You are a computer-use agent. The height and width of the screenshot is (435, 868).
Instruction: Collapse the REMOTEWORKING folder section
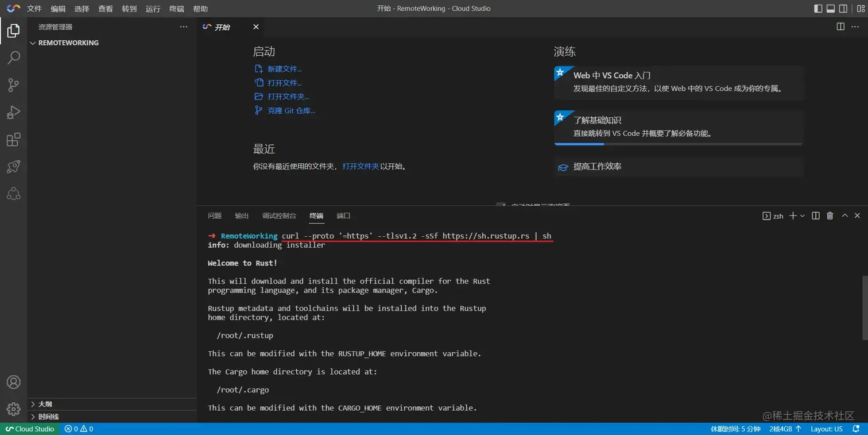tap(112, 43)
